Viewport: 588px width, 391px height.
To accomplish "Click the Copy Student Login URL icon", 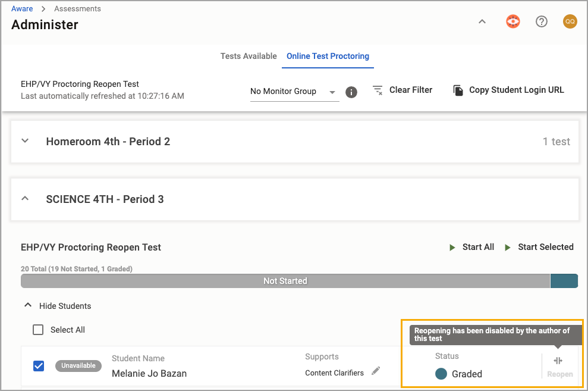I will pos(458,90).
